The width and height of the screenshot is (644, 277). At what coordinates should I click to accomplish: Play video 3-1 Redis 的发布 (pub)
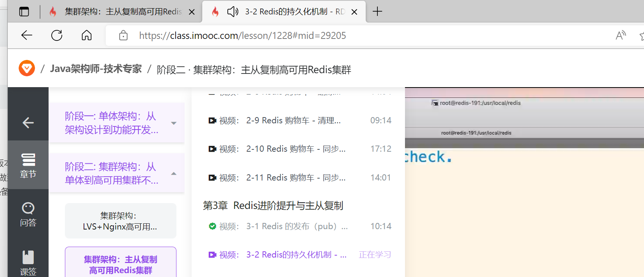pos(299,226)
